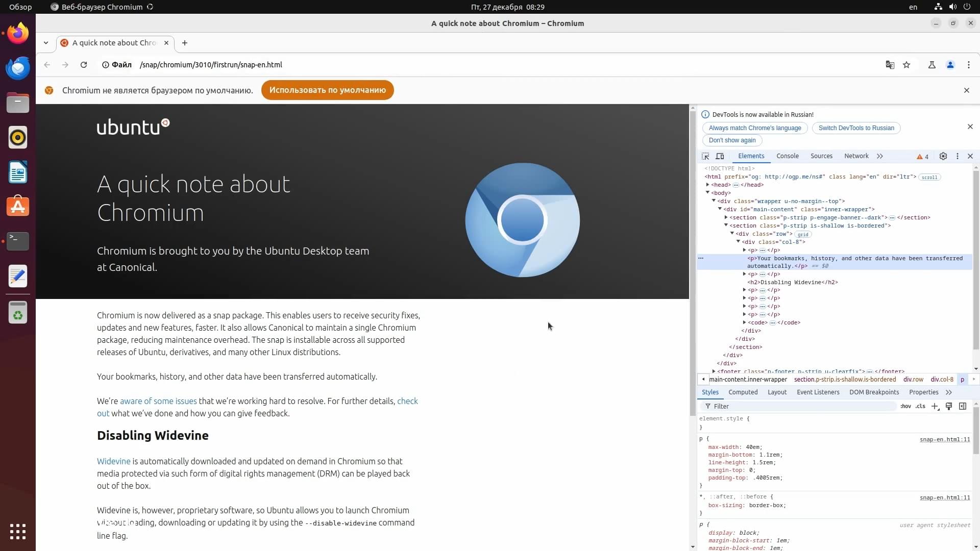Go back in browser history
Screen dimensions: 980x551
click(47, 65)
